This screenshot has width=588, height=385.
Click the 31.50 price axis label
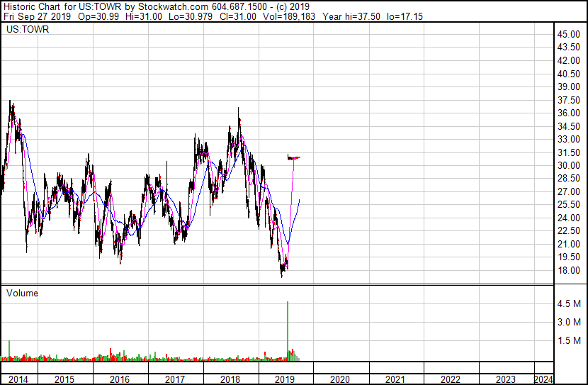click(569, 152)
